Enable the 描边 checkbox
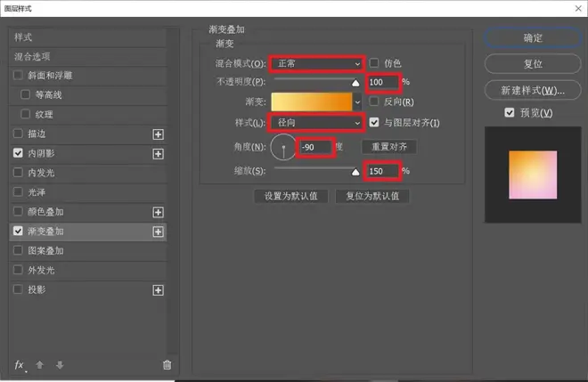The height and width of the screenshot is (382, 588). [18, 133]
